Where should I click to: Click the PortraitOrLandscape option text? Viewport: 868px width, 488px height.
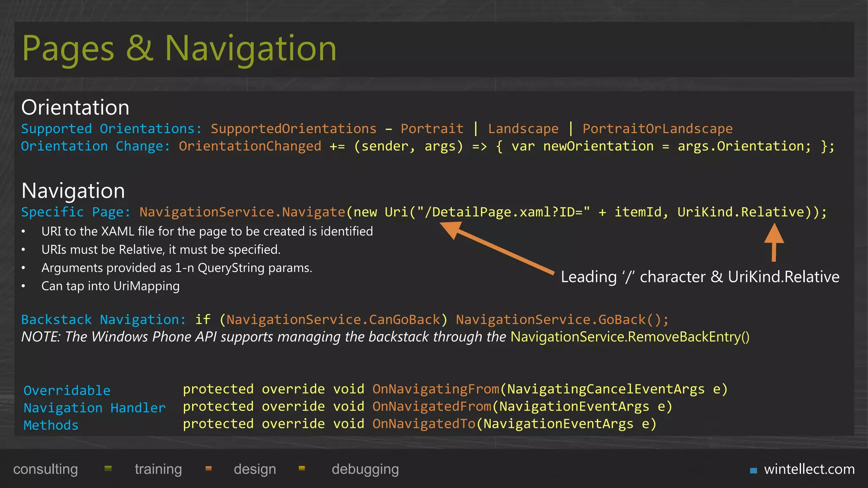click(657, 128)
